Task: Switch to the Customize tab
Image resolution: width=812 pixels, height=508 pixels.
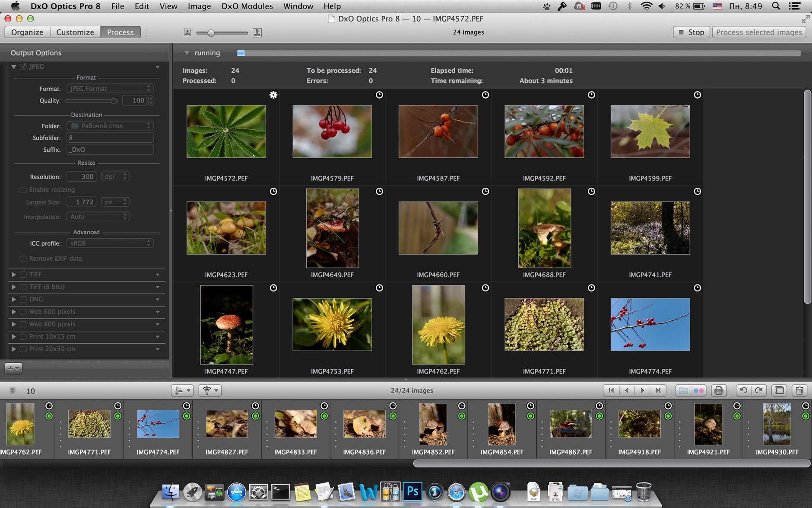Action: [x=75, y=32]
